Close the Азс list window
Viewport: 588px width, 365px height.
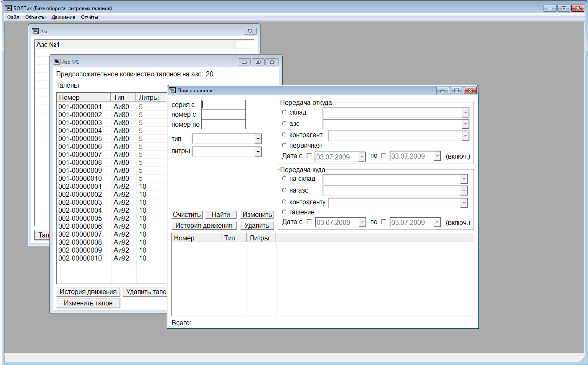pyautogui.click(x=250, y=31)
